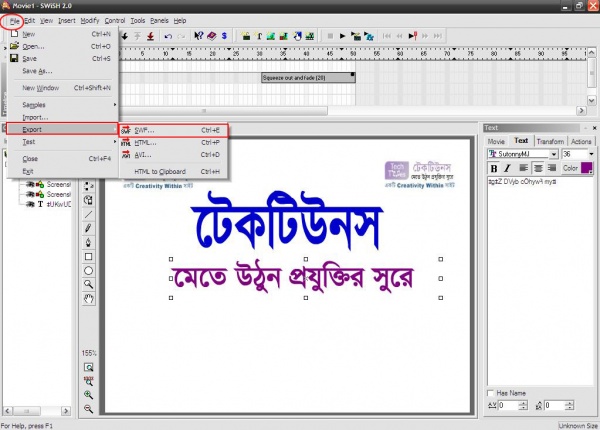Open the purple text Color swatch
600x430 pixels.
tap(587, 168)
